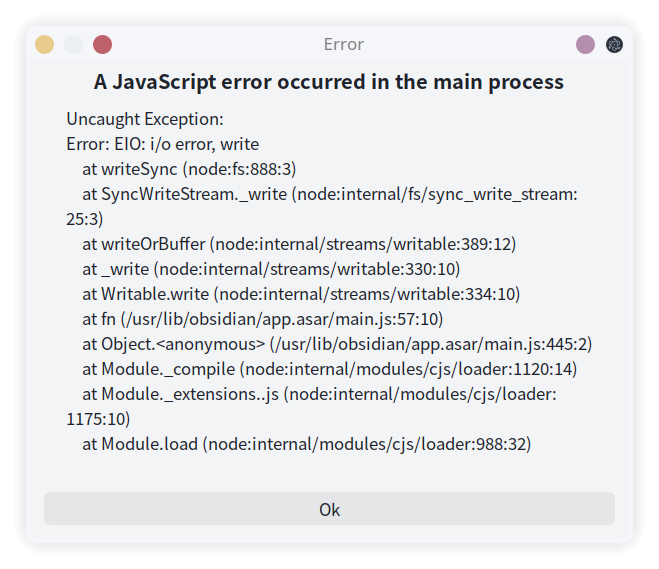Click the "at _write" writable:330:10 line
The height and width of the screenshot is (569, 659).
tap(271, 269)
